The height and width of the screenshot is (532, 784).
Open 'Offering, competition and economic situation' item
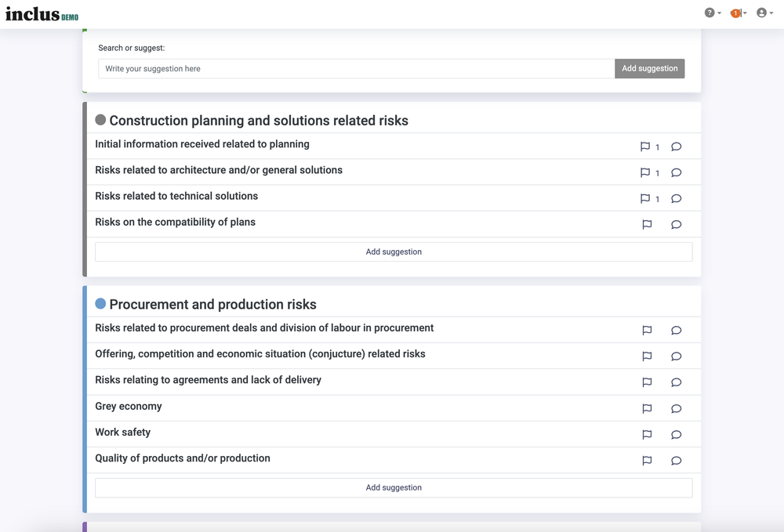260,353
